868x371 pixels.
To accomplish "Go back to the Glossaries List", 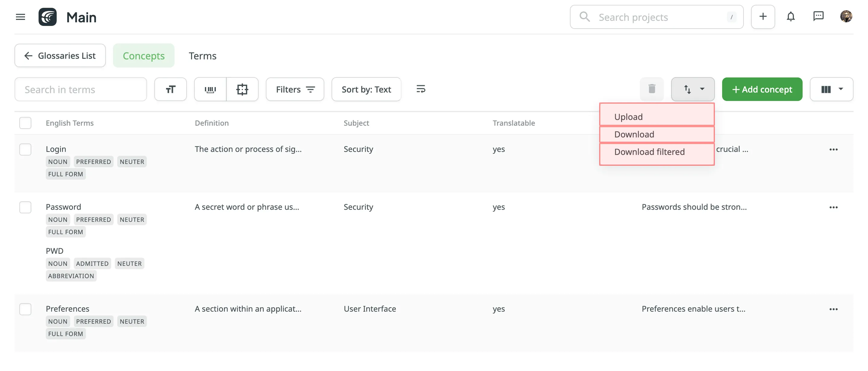I will [x=60, y=55].
